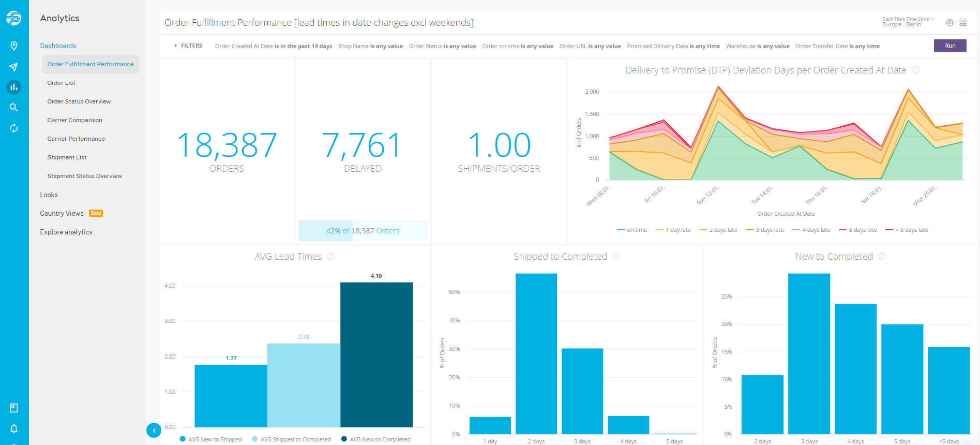The image size is (980, 445).
Task: Click the Order URL filter
Action: tap(590, 46)
